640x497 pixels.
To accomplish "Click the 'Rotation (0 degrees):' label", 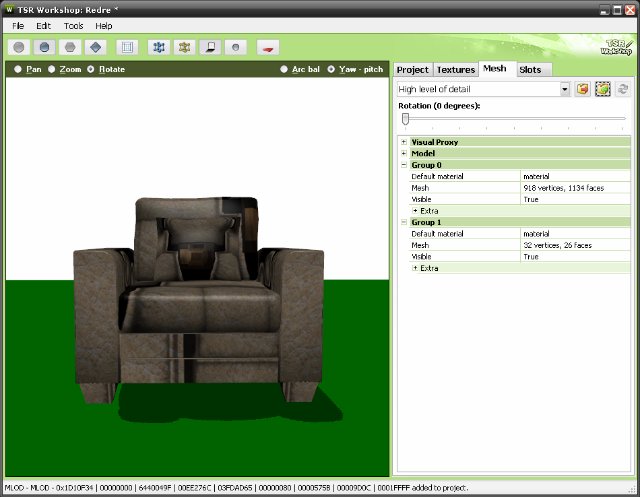I will pos(439,106).
